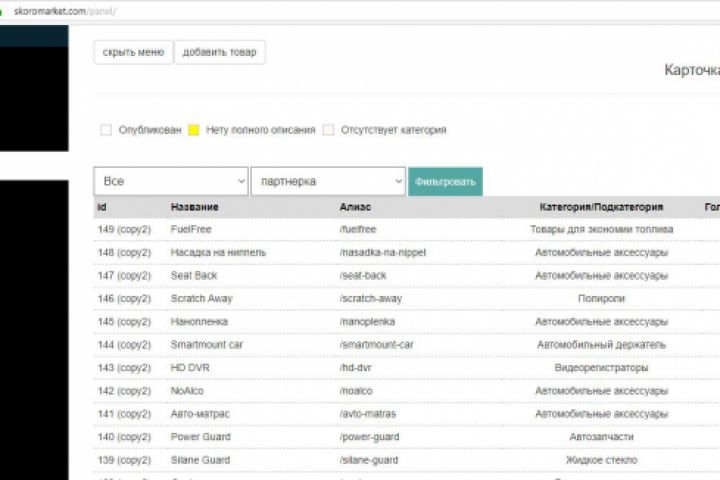Click the 'Алиас' column header
This screenshot has height=480, width=720.
355,207
